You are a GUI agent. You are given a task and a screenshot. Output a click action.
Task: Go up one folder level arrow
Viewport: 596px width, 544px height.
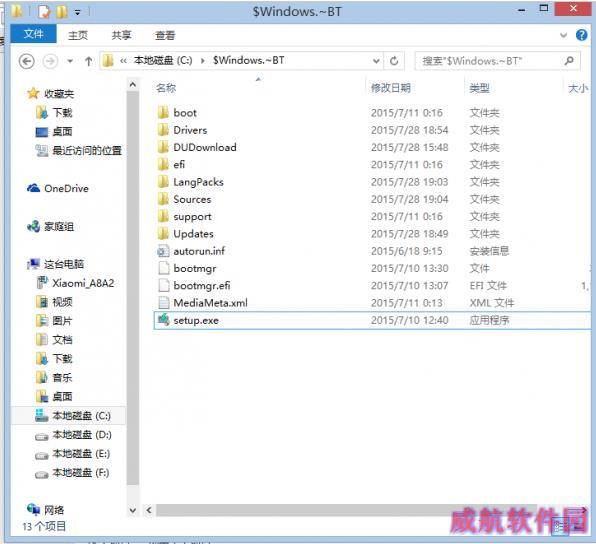88,61
